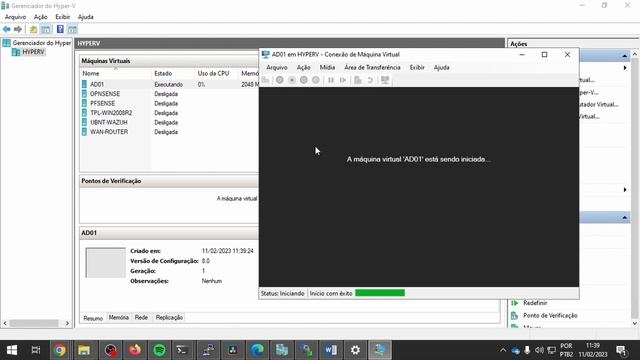Open Ajuda menu in Hyper-V Manager
Viewport: 640px width, 360px height.
pos(85,17)
